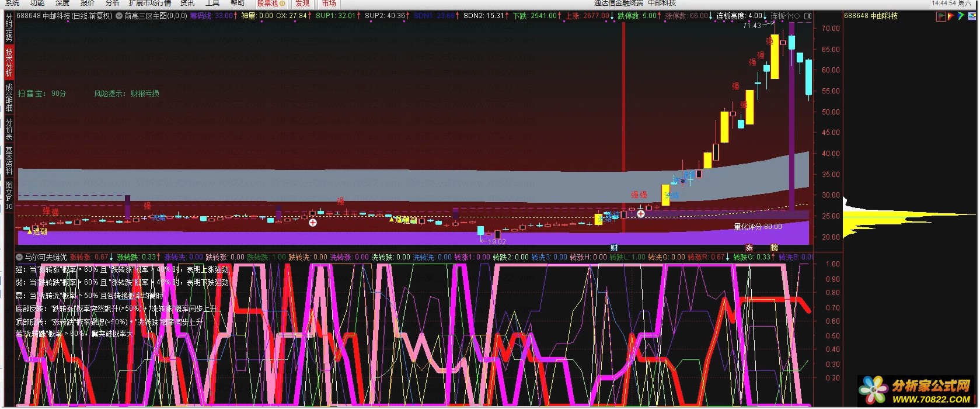Click the 退潮 triangle signal marker
This screenshot has width=980, height=409.
click(x=37, y=232)
